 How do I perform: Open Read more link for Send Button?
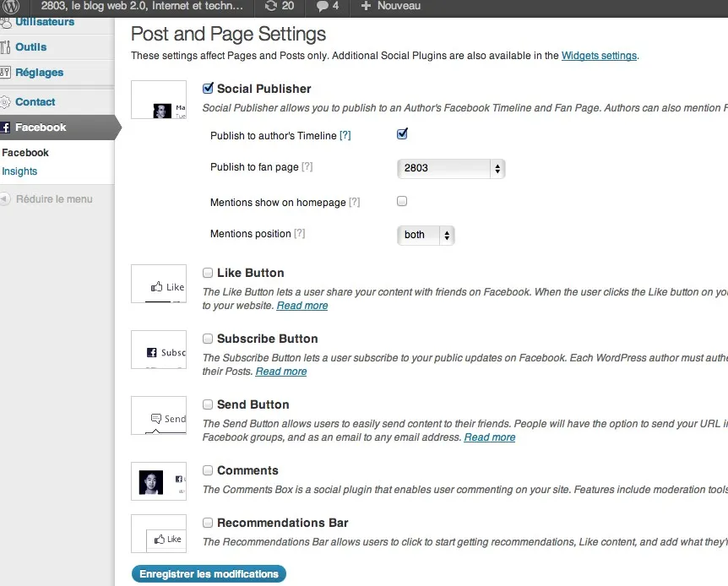[490, 437]
